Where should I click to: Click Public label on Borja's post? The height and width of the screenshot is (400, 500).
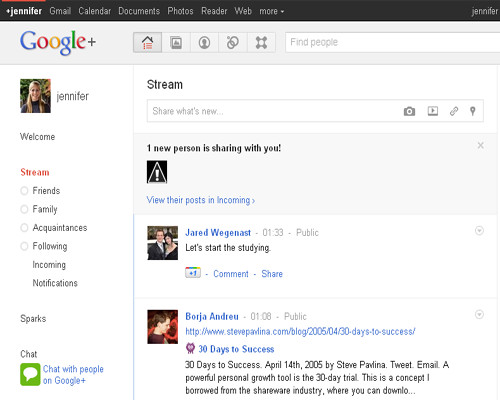295,316
